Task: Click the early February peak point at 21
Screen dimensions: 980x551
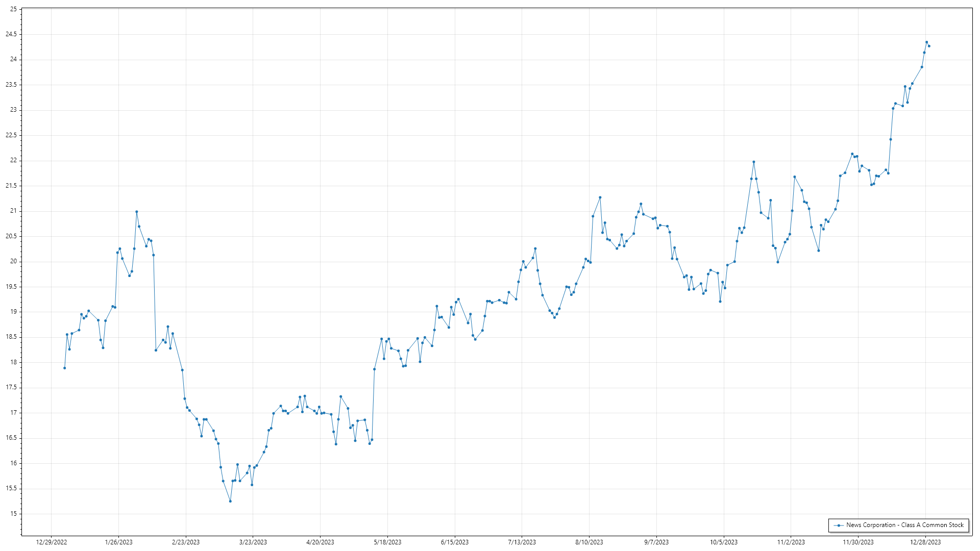Action: coord(136,212)
